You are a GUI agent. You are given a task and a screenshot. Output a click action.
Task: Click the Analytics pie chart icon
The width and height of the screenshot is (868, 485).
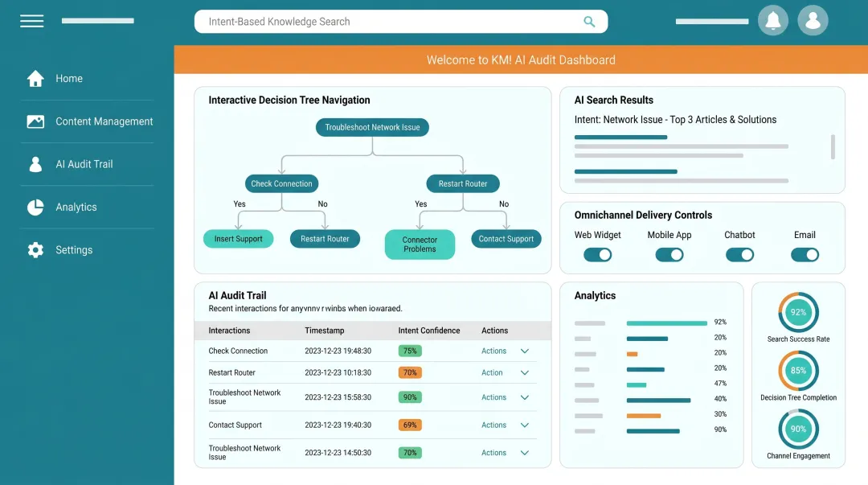[x=35, y=208]
